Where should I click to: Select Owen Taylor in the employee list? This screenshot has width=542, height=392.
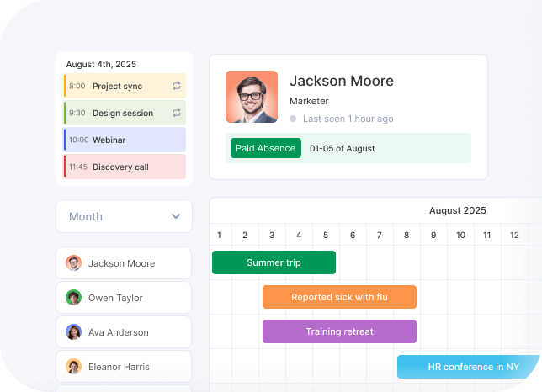(x=124, y=298)
